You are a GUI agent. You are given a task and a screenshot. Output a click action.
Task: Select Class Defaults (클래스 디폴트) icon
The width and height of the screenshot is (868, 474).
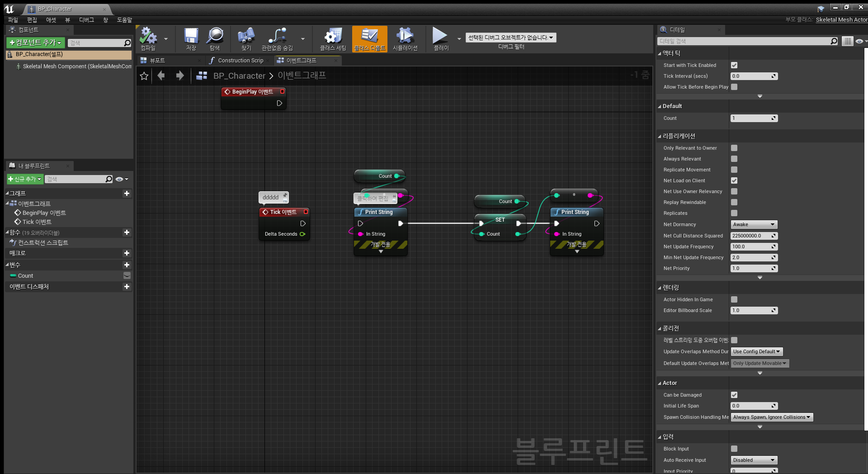coord(369,38)
